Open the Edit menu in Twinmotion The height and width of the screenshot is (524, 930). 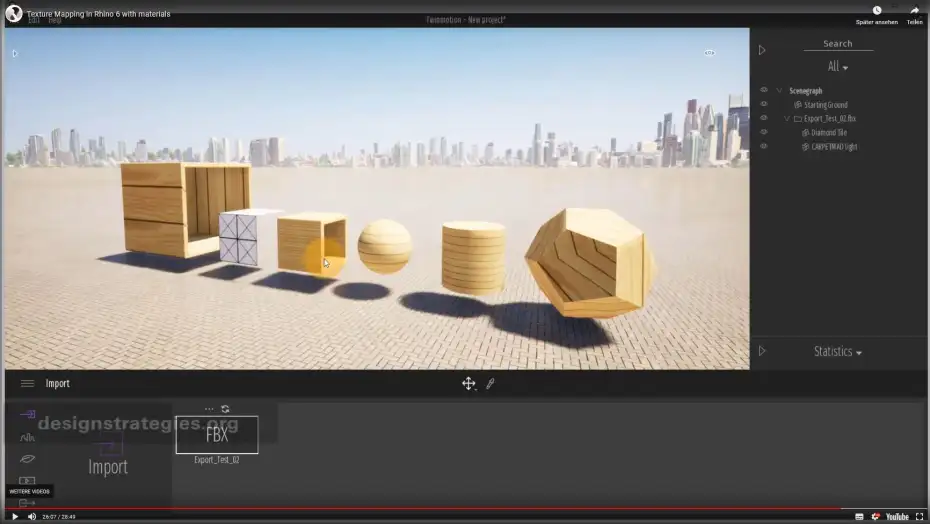[x=34, y=20]
